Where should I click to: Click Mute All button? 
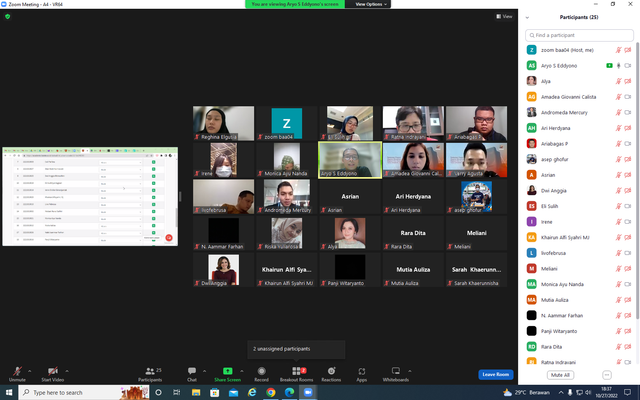pos(560,375)
